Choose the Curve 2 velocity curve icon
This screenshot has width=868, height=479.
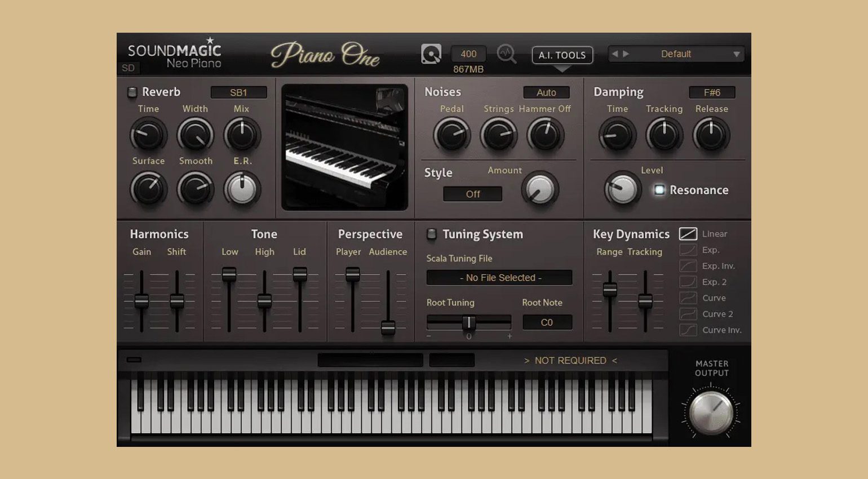pos(688,314)
